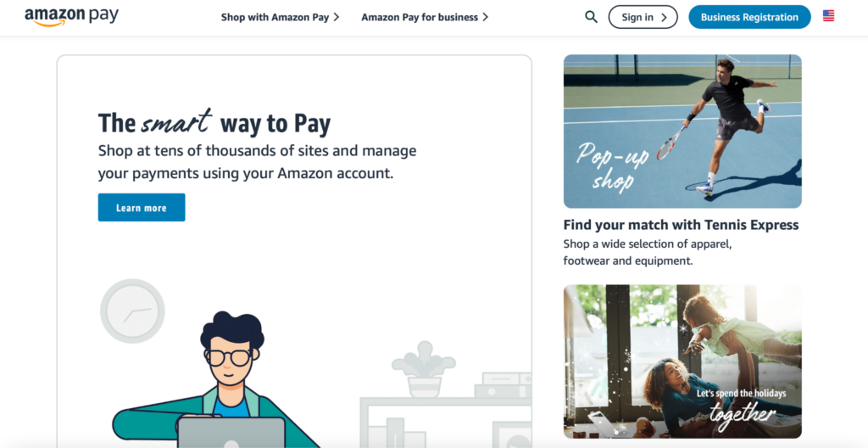
Task: Expand the Shop with Amazon Pay chevron
Action: click(x=336, y=17)
